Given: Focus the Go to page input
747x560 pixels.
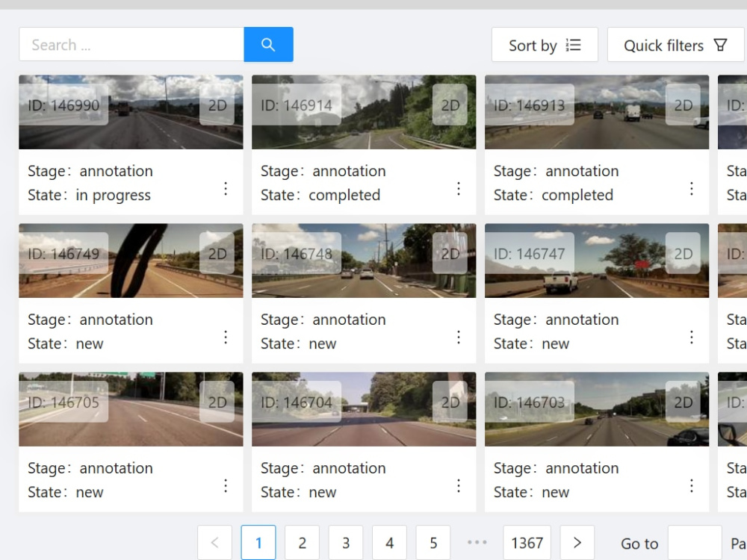Looking at the screenshot, I should click(695, 542).
